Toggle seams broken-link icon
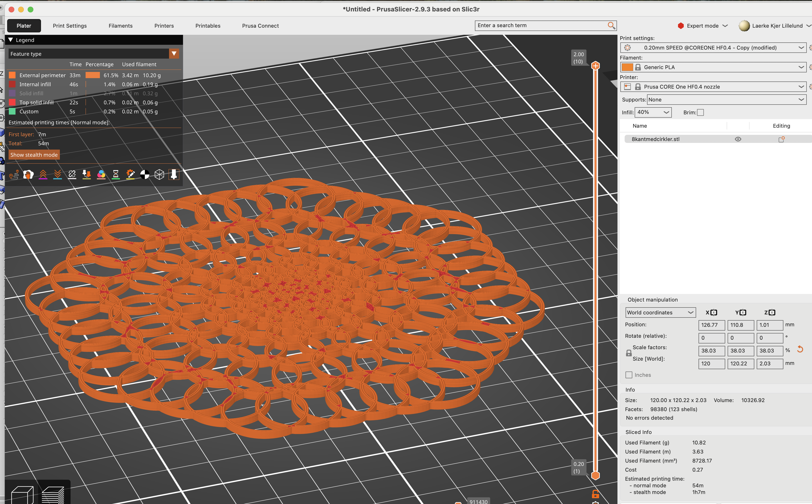The image size is (812, 504). [72, 174]
